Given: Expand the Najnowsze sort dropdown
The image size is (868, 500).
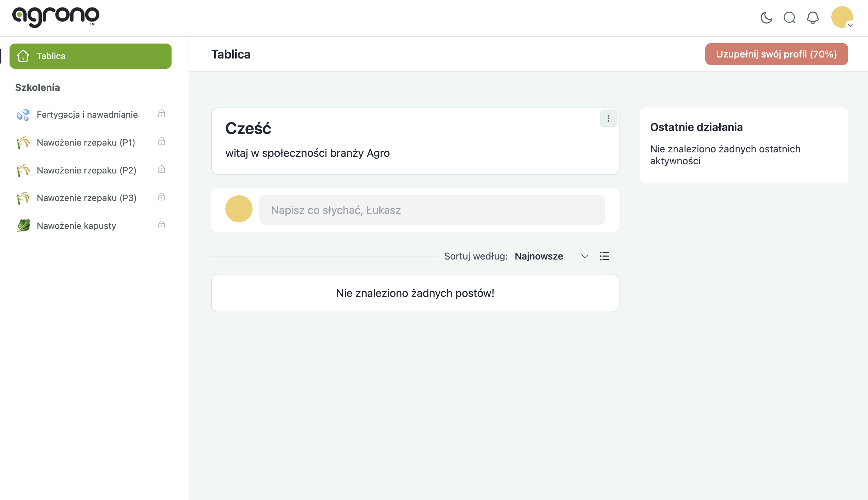Looking at the screenshot, I should tap(551, 256).
